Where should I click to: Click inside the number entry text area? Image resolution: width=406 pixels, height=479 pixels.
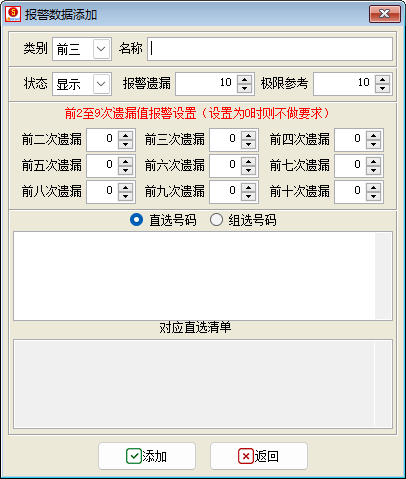(194, 276)
